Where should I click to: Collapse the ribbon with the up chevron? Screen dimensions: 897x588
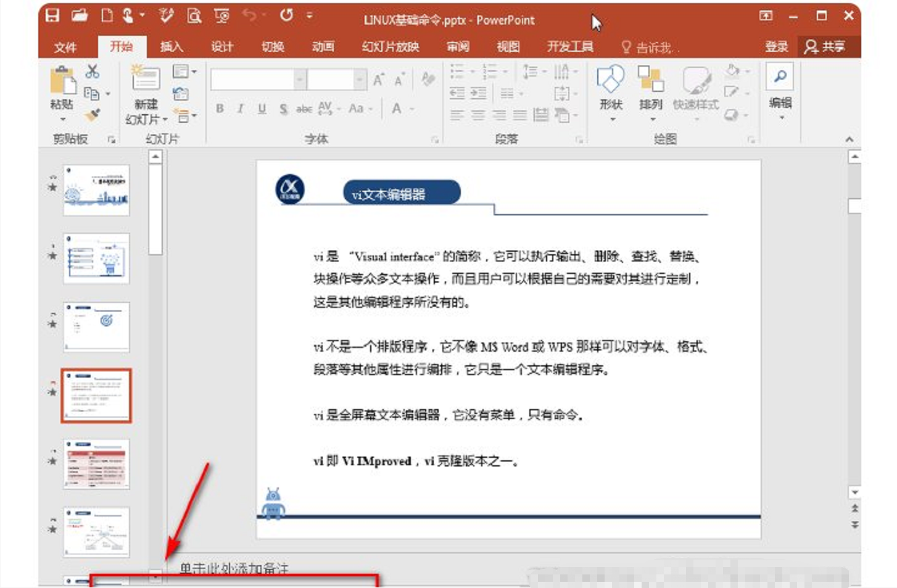pyautogui.click(x=849, y=139)
